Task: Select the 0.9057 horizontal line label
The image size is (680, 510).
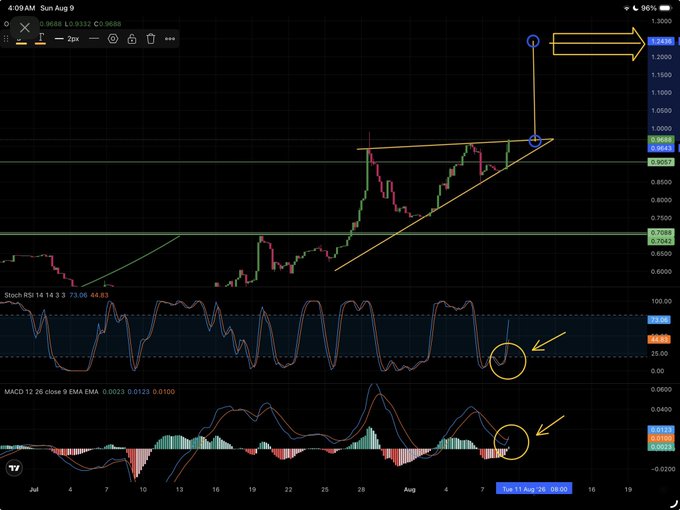Action: point(660,162)
